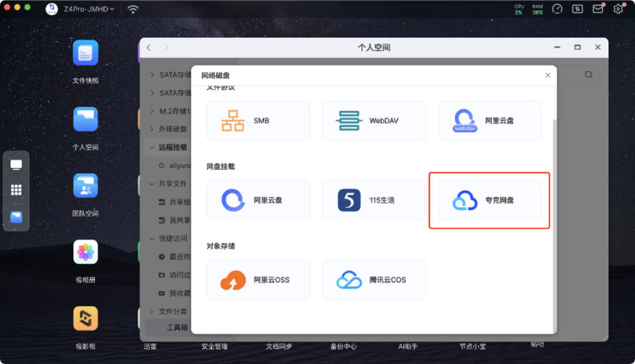Select 腾讯云COS object storage

[x=374, y=280]
